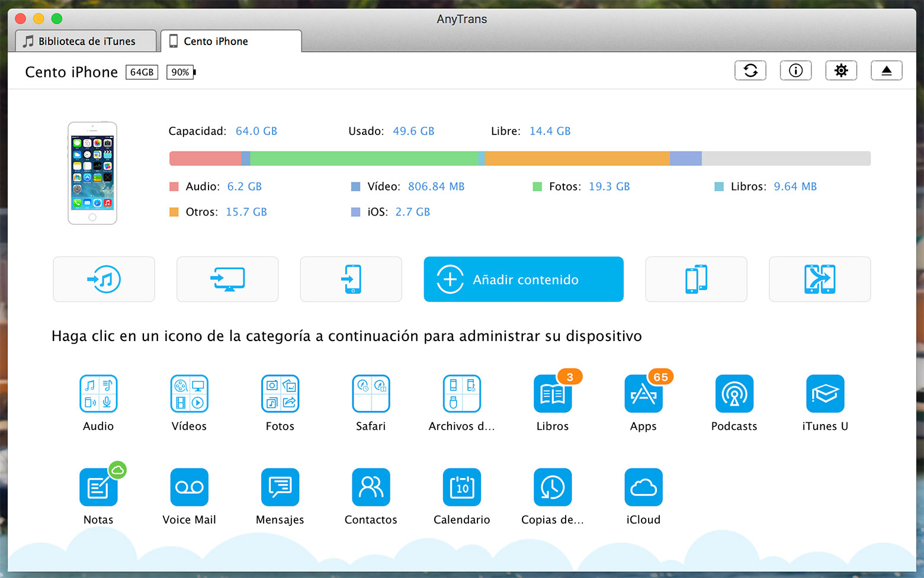Viewport: 924px width, 578px height.
Task: Click the iOS value 2.7 GB
Action: coord(413,212)
